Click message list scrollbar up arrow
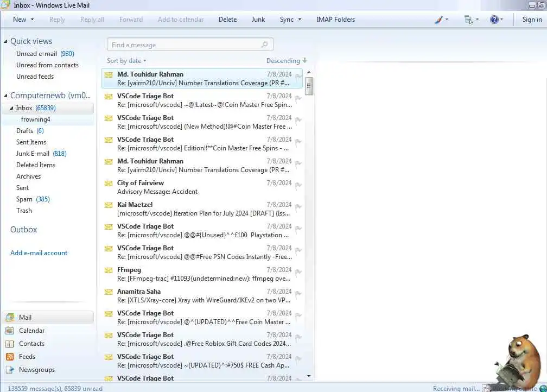Image resolution: width=547 pixels, height=392 pixels. [x=309, y=72]
